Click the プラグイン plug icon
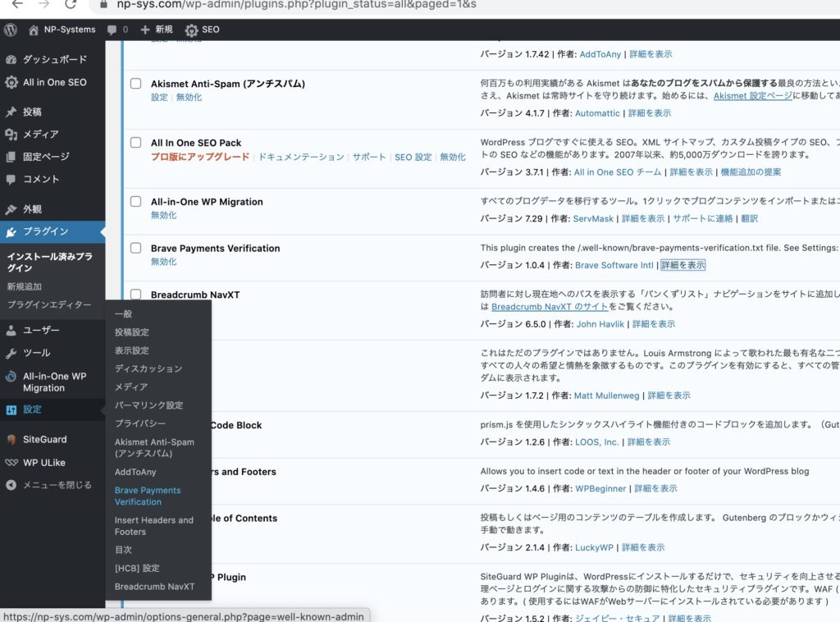The height and width of the screenshot is (622, 840). coord(11,232)
